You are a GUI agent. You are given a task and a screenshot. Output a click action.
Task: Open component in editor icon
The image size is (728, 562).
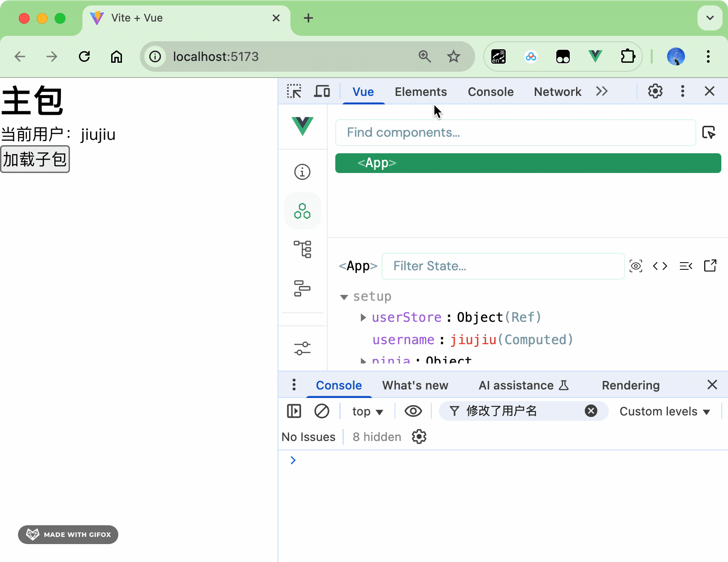point(711,266)
